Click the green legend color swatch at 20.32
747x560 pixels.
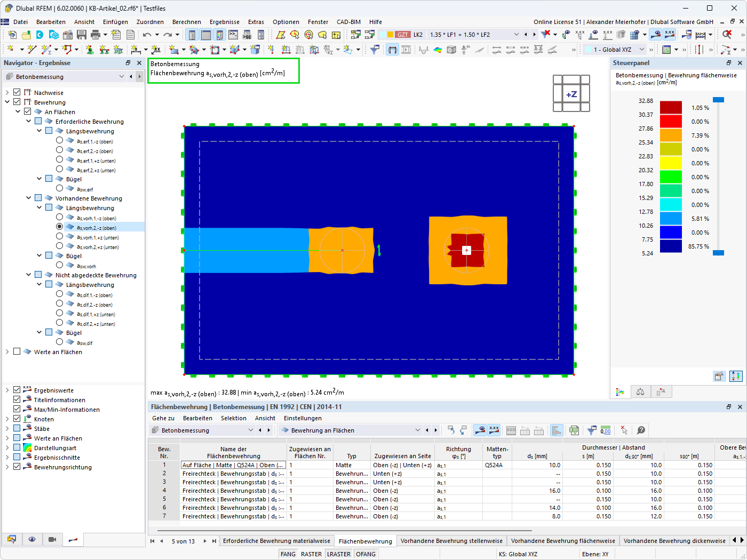click(x=671, y=177)
